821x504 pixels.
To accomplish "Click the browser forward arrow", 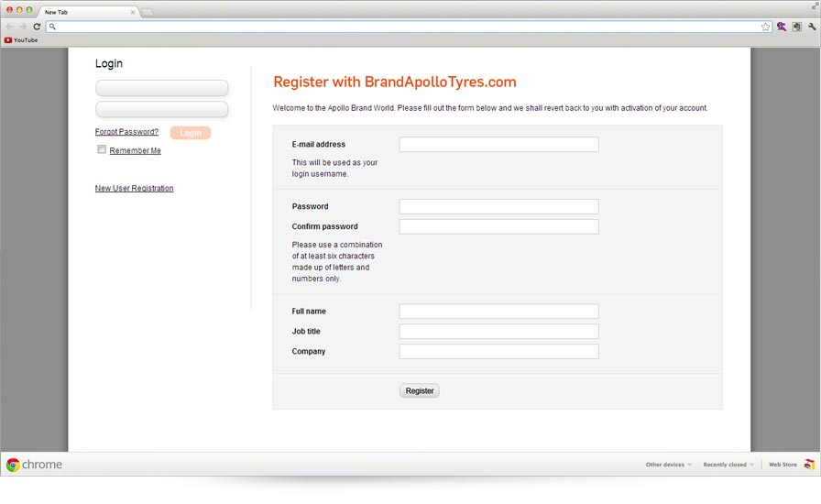I will tap(23, 27).
